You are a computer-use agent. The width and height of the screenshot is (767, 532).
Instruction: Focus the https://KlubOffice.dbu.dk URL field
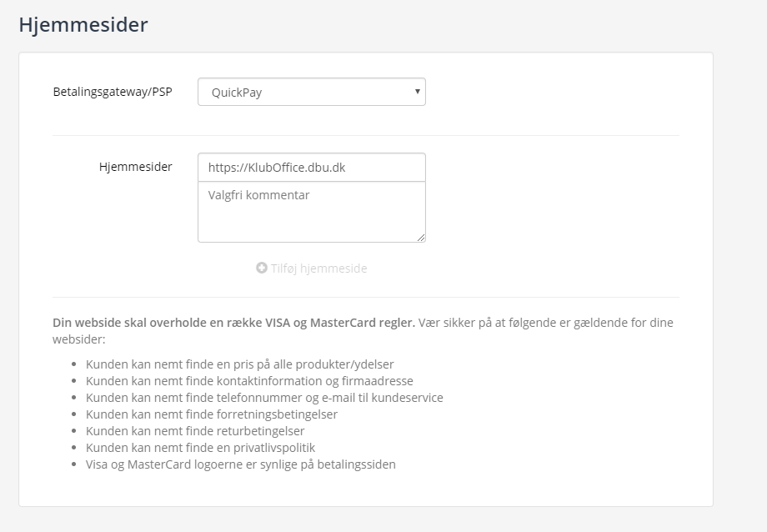tap(311, 168)
